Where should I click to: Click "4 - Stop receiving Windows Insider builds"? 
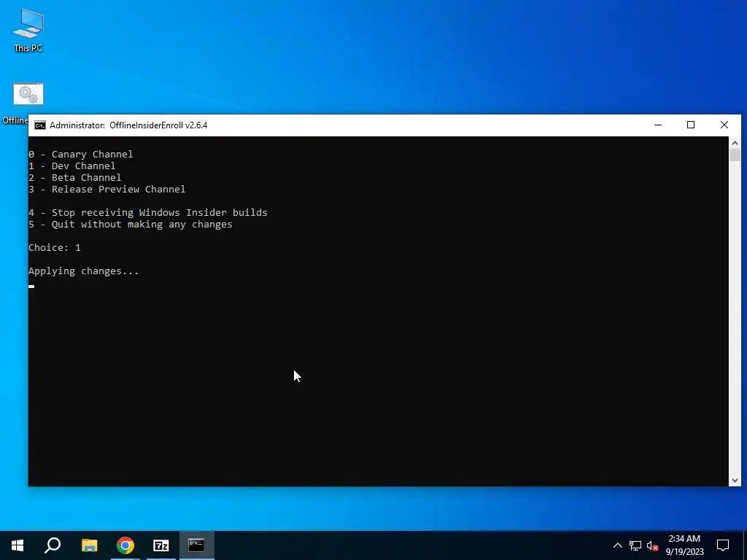(147, 212)
